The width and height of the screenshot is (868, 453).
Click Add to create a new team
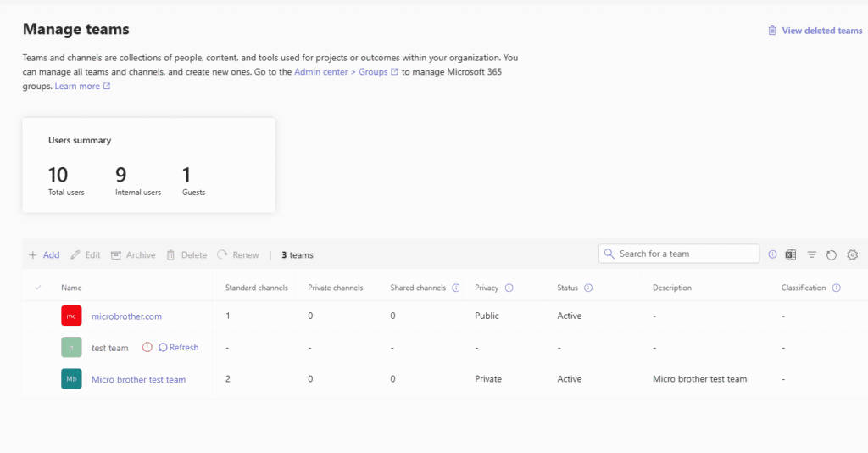point(44,254)
